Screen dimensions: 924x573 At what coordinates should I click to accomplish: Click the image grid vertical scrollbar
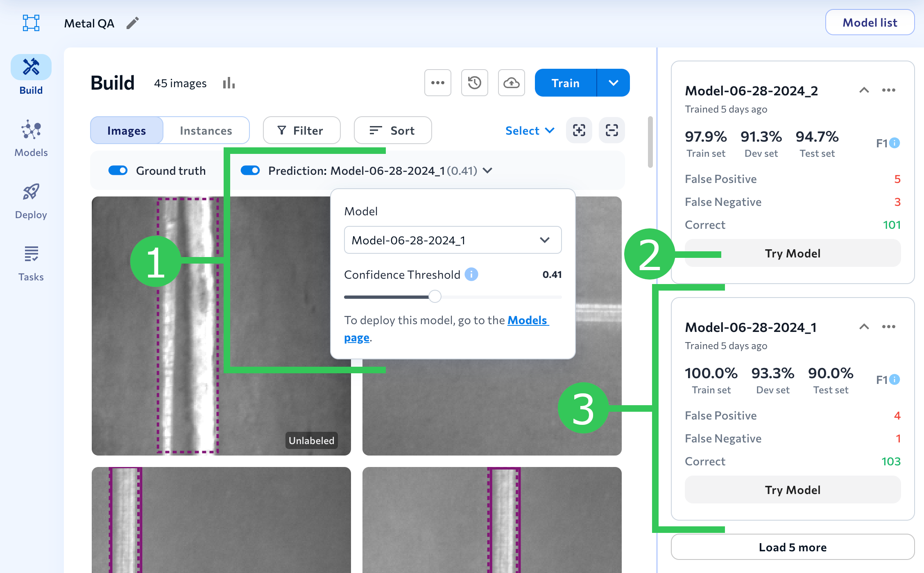point(650,142)
